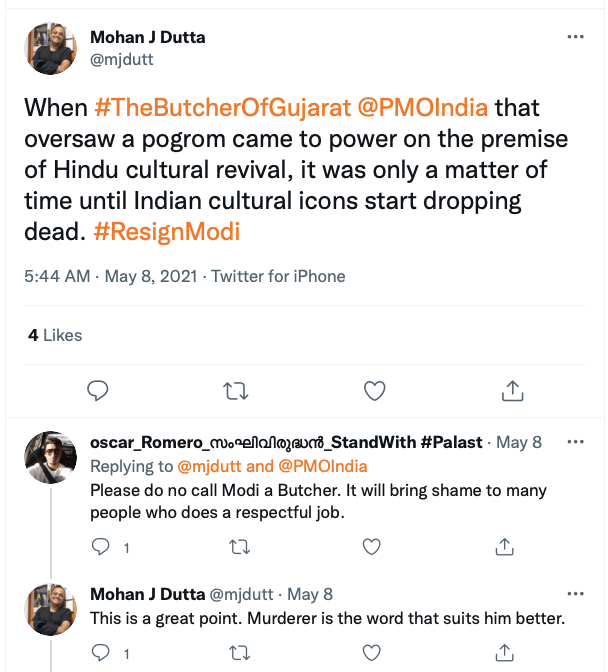View the 4 Likes list

click(55, 335)
